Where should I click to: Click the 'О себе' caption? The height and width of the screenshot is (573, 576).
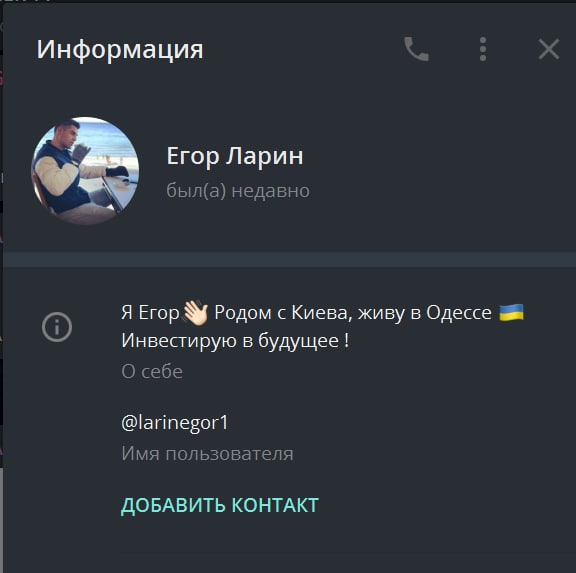coord(152,371)
